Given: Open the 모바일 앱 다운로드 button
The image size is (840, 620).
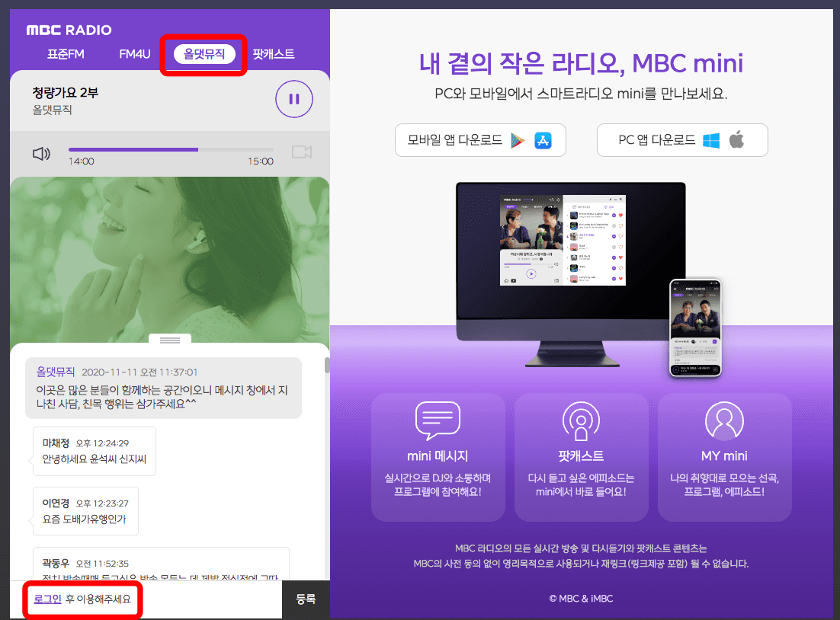Looking at the screenshot, I should tap(480, 140).
